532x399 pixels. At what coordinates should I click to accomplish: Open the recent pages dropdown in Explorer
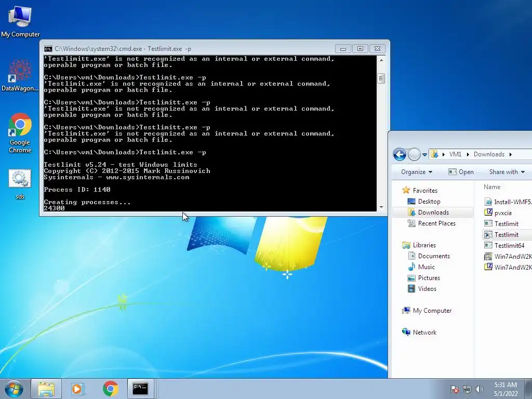[424, 155]
